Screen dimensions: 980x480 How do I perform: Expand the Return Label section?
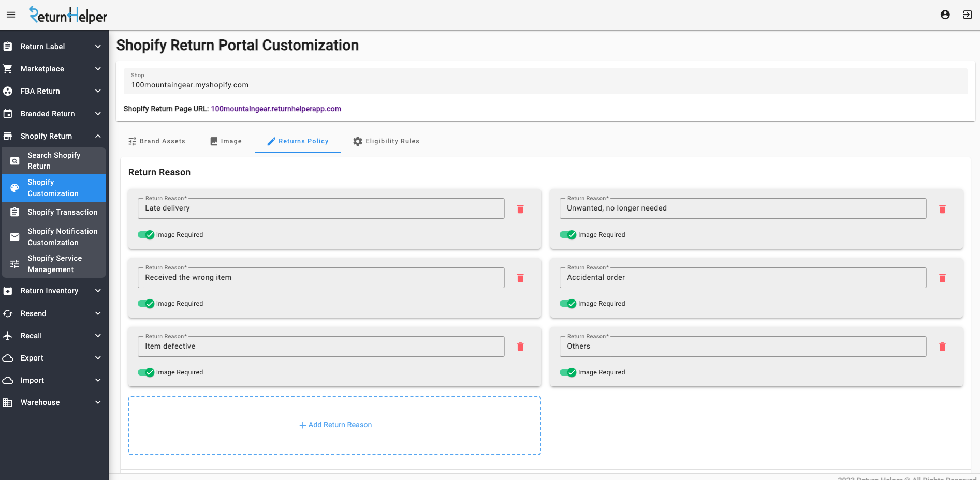point(54,46)
